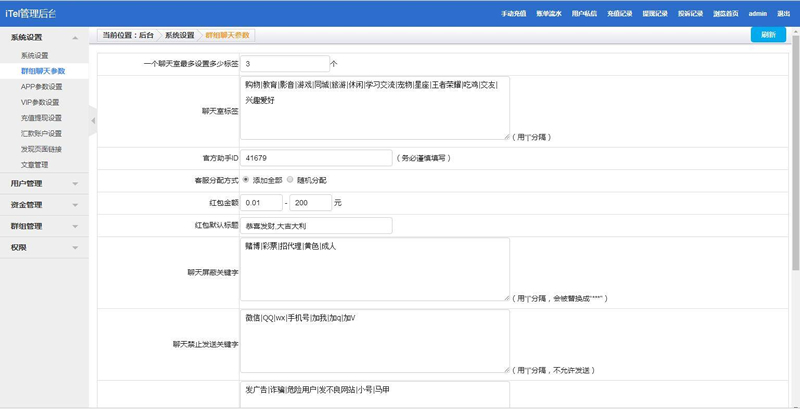Go to 充值提现设置 in the sidebar
Screen dimensions: 800x409
click(x=41, y=118)
